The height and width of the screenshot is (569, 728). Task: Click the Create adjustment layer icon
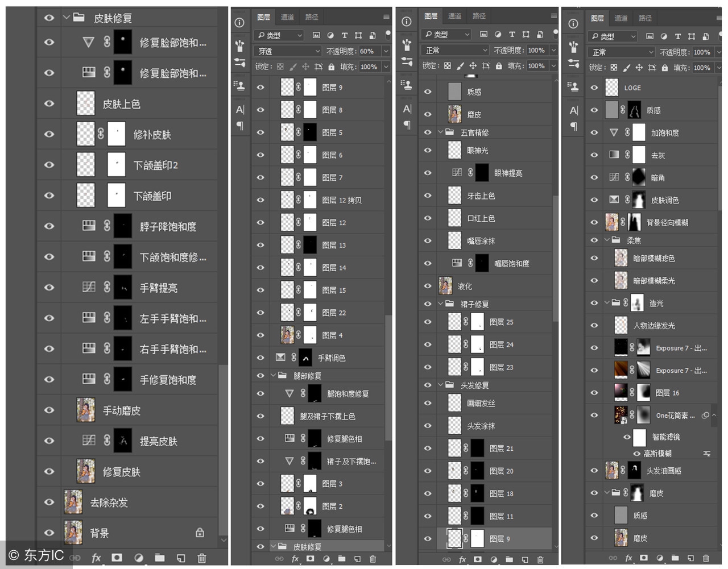tap(138, 558)
